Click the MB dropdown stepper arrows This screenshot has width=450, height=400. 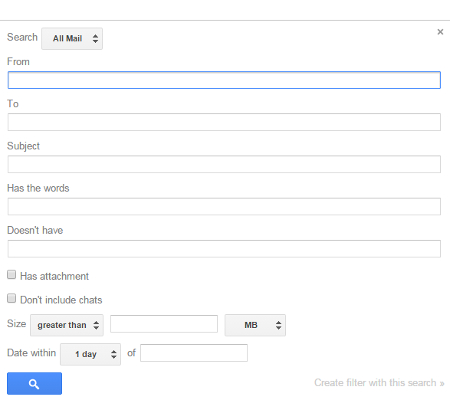tap(279, 325)
